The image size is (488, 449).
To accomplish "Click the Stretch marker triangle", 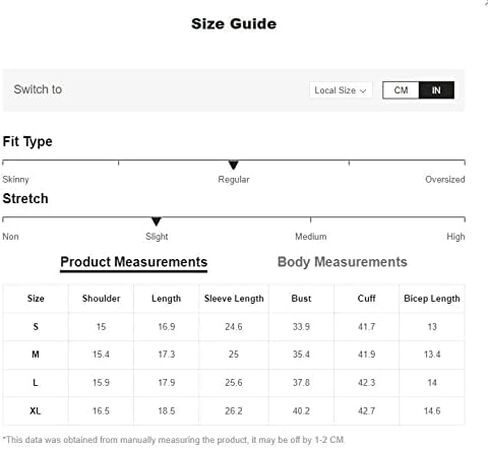I will point(156,221).
